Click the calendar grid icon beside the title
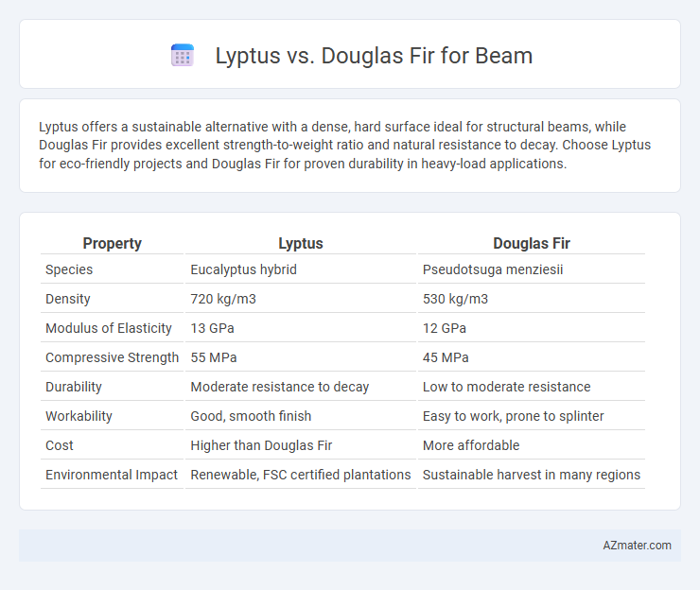The image size is (700, 590). click(183, 56)
